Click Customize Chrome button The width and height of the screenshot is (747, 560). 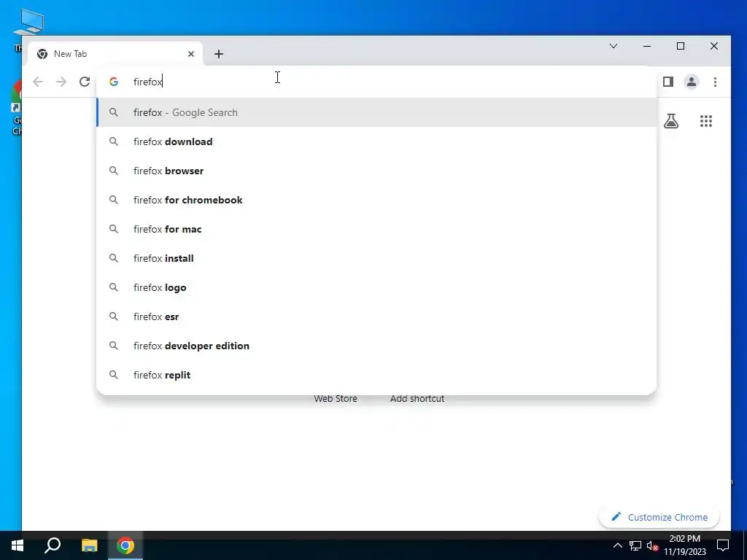[x=659, y=517]
